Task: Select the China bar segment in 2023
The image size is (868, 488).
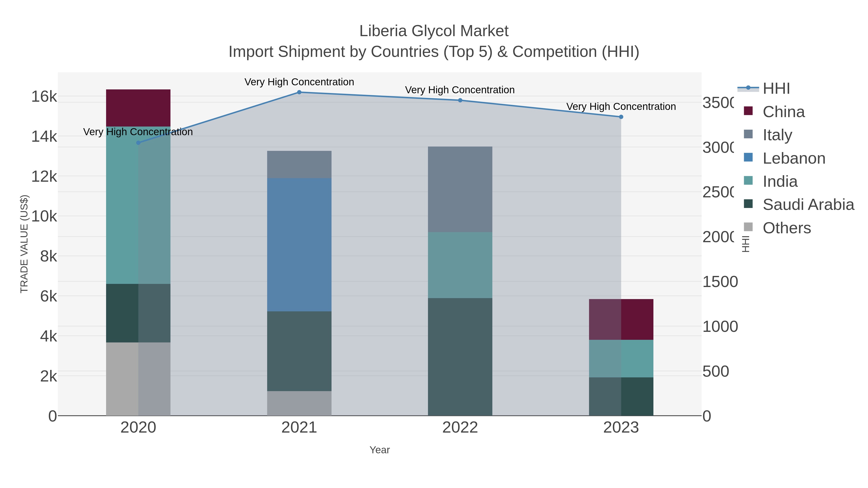Action: pyautogui.click(x=621, y=320)
